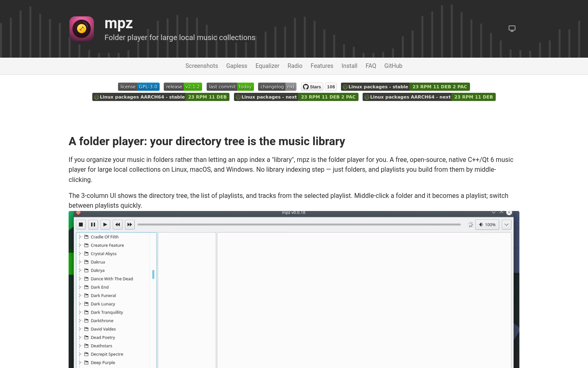Click the directory tree scrollbar handle
588x368 pixels.
[x=153, y=274]
